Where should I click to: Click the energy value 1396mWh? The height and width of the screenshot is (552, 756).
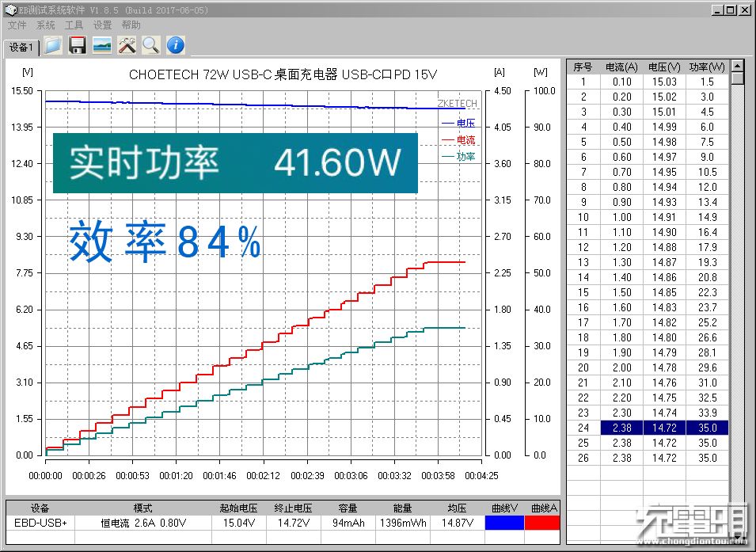click(x=403, y=523)
